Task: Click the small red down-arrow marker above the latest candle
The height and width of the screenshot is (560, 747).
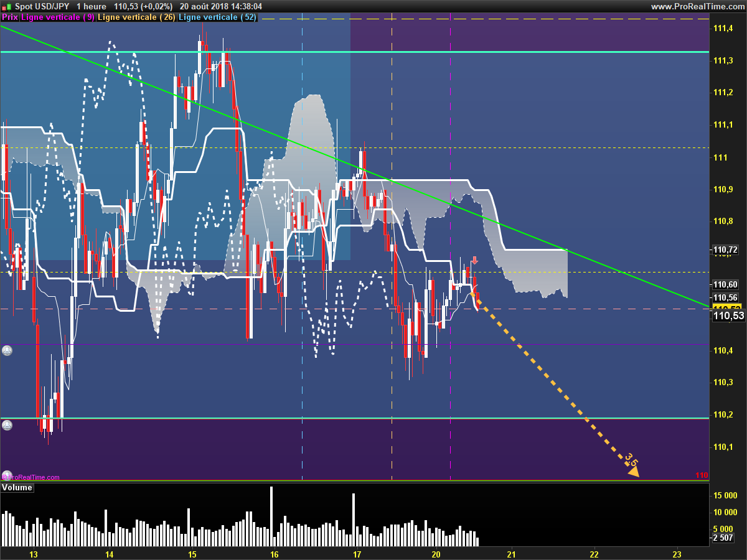Action: [x=474, y=261]
